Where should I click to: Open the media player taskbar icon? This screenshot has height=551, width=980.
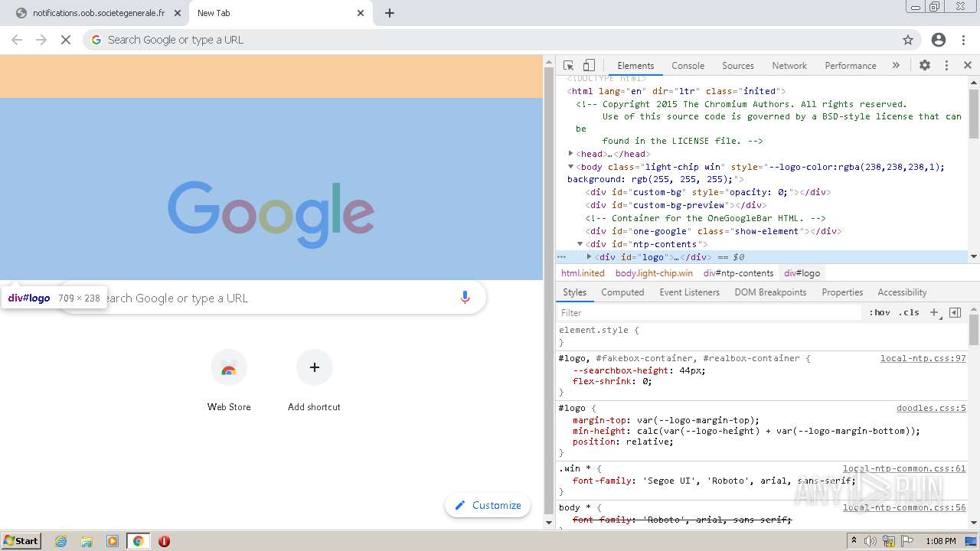113,541
